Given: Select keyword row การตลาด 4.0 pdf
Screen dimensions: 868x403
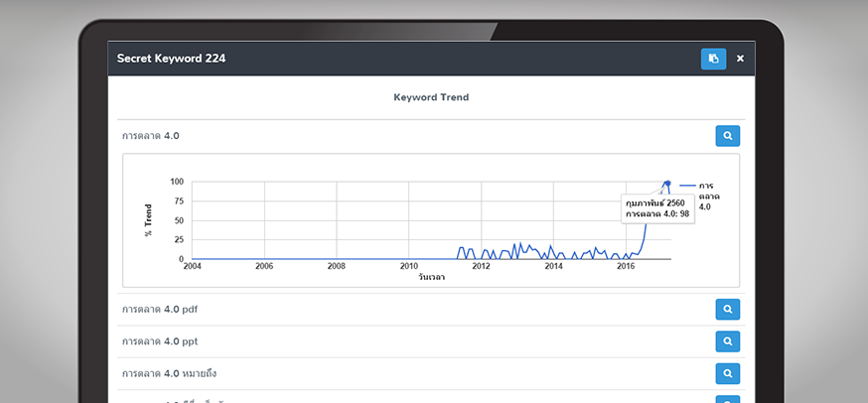Looking at the screenshot, I should tap(431, 310).
